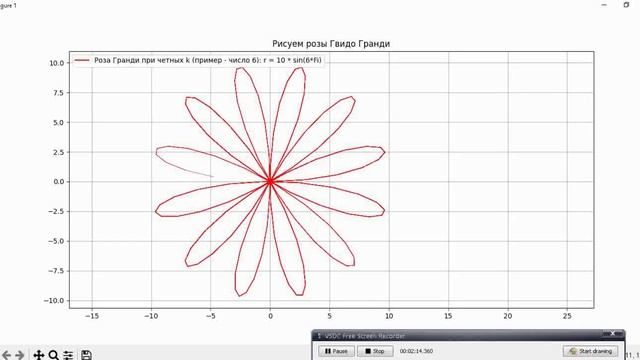
Task: Go back to previous view in toolbar
Action: pyautogui.click(x=7, y=355)
